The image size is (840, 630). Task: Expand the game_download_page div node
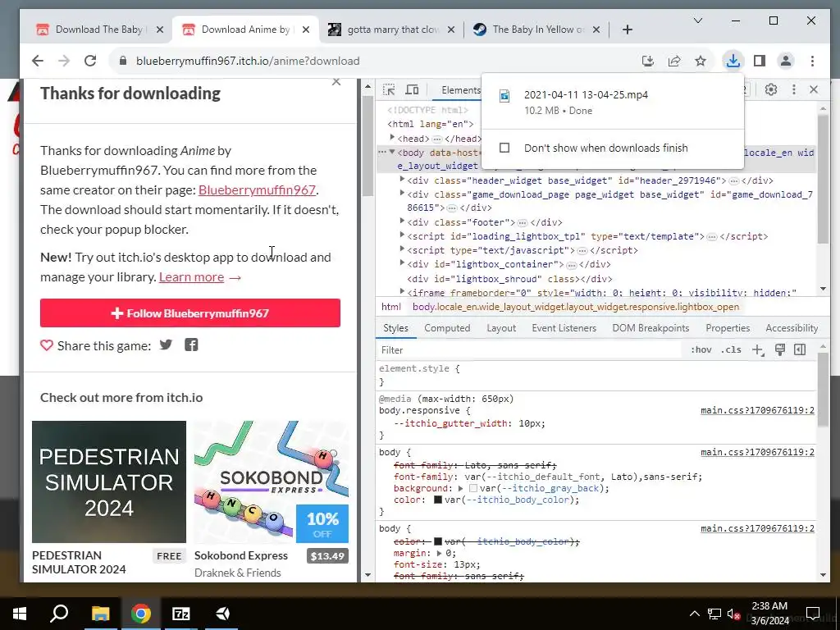tap(402, 194)
